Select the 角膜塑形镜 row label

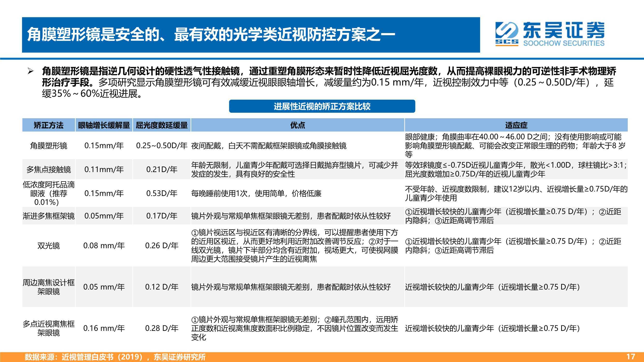(49, 146)
